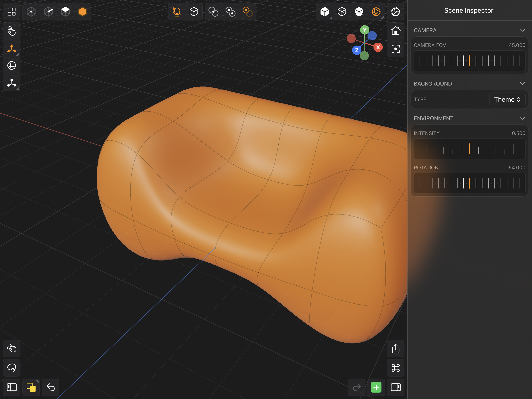The image size is (532, 399).
Task: Select the hand/pan tool
Action: coord(11,31)
